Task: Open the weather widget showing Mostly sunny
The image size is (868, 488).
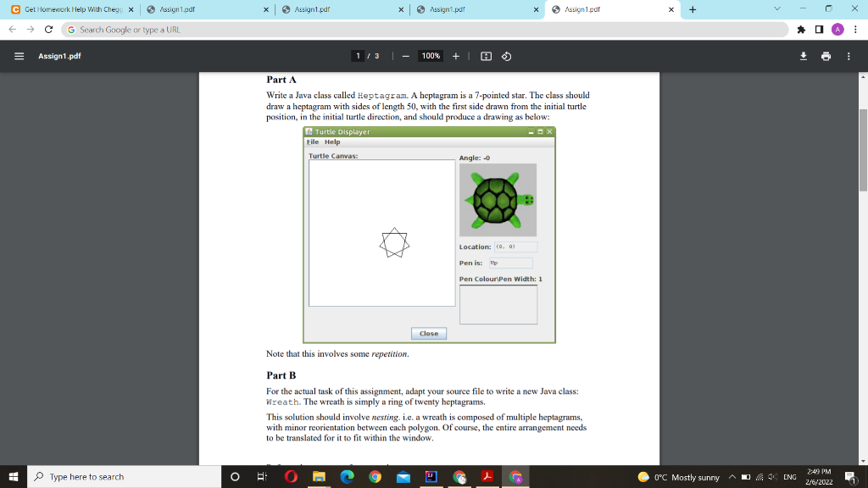Action: [678, 477]
